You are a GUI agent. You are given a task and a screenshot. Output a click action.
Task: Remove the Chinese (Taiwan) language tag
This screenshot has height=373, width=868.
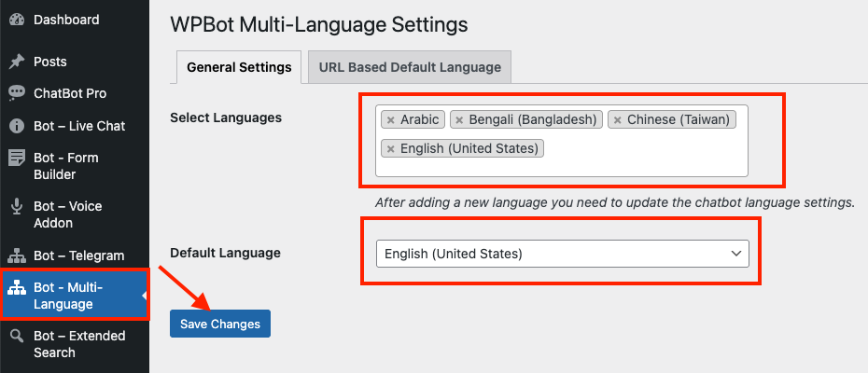coord(617,119)
